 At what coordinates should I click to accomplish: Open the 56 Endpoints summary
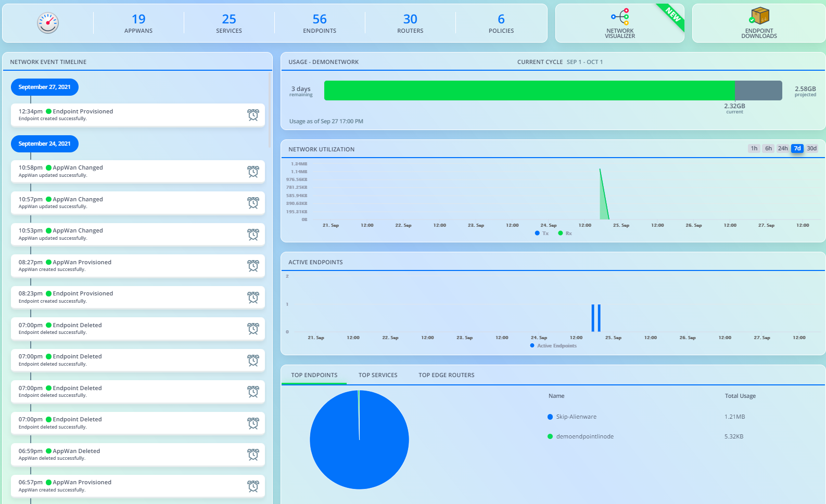coord(320,23)
